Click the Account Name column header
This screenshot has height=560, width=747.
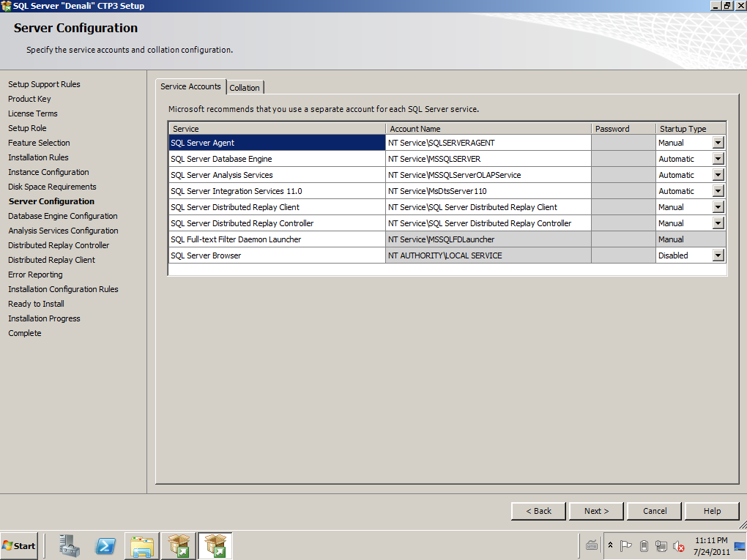pos(488,129)
